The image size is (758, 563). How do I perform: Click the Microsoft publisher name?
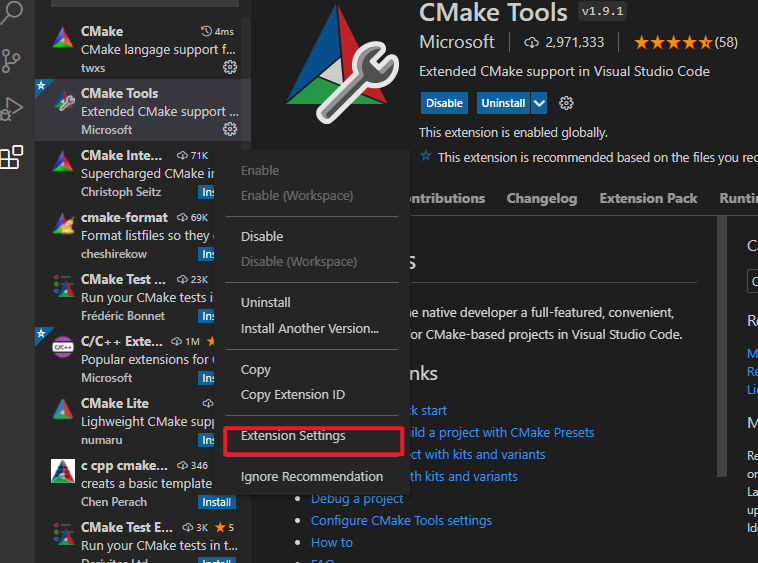coord(457,42)
